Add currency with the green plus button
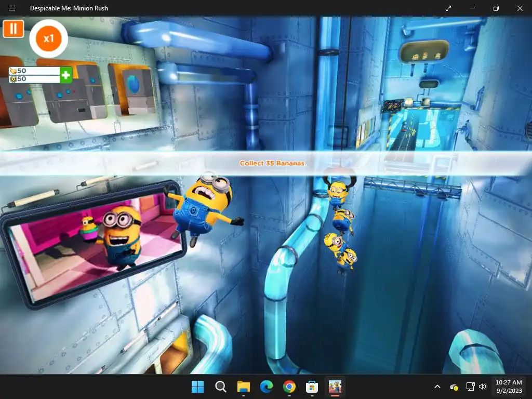The height and width of the screenshot is (399, 532). 66,75
